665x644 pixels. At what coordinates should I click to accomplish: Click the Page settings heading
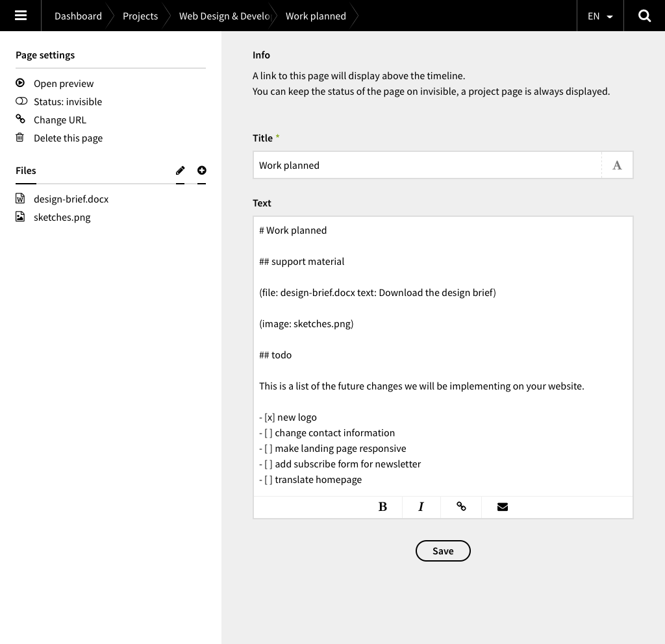tap(45, 55)
